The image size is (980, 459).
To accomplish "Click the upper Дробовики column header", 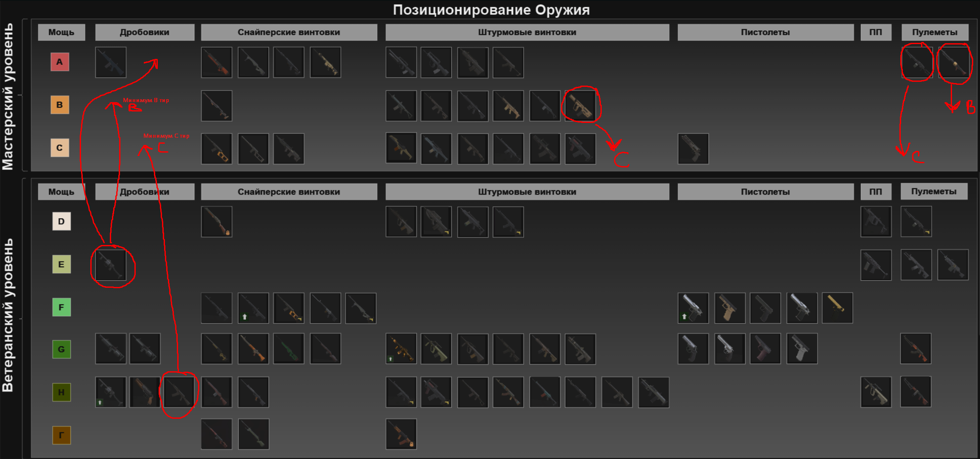I will pyautogui.click(x=145, y=32).
